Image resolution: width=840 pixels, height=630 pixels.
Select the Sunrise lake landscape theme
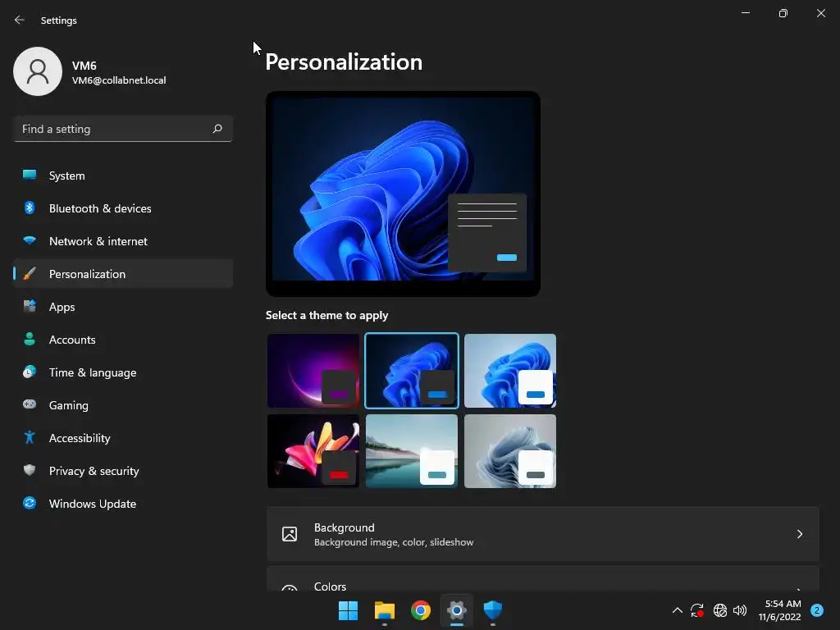tap(412, 451)
